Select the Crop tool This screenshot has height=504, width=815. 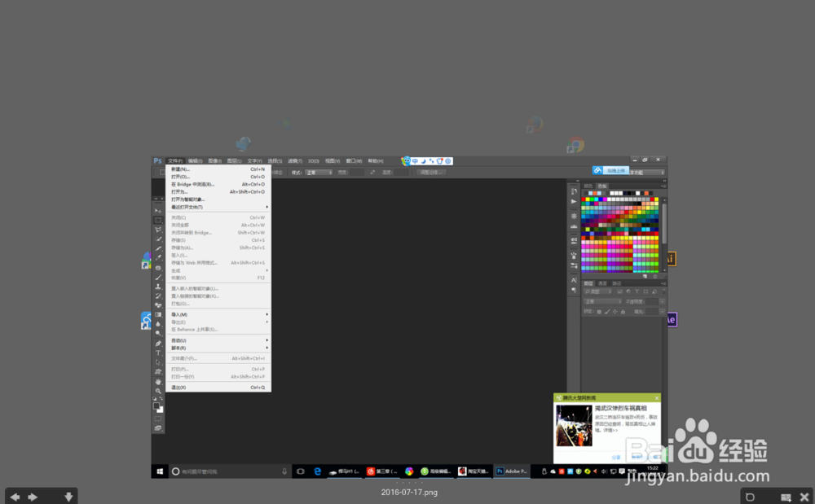(158, 248)
